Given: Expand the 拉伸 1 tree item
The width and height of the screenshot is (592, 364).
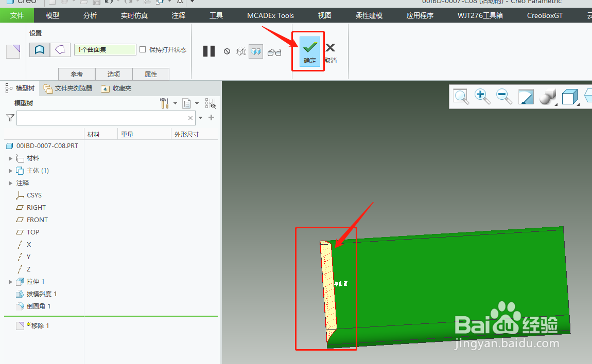Looking at the screenshot, I should coord(10,281).
